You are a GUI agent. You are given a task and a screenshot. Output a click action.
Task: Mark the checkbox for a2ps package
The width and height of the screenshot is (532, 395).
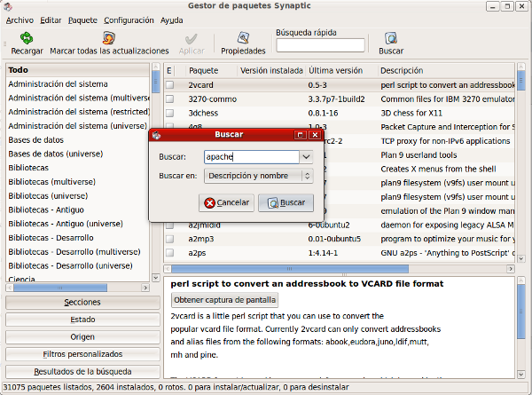pos(169,253)
